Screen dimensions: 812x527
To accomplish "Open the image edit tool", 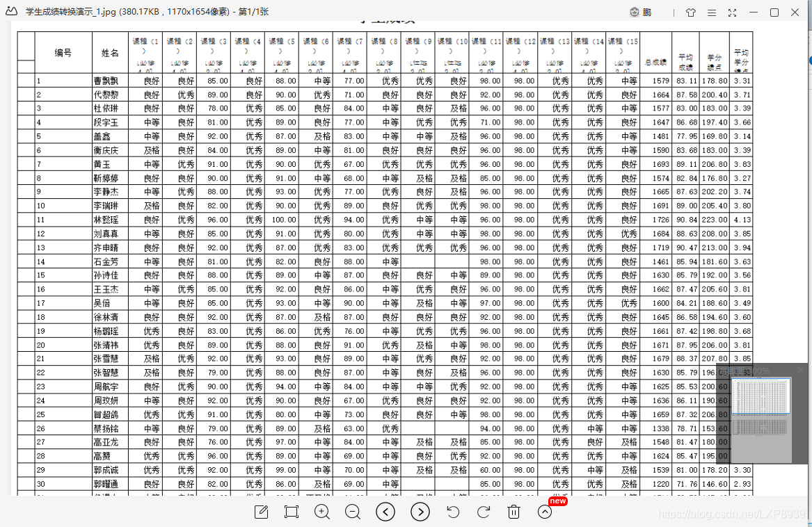I will [261, 512].
